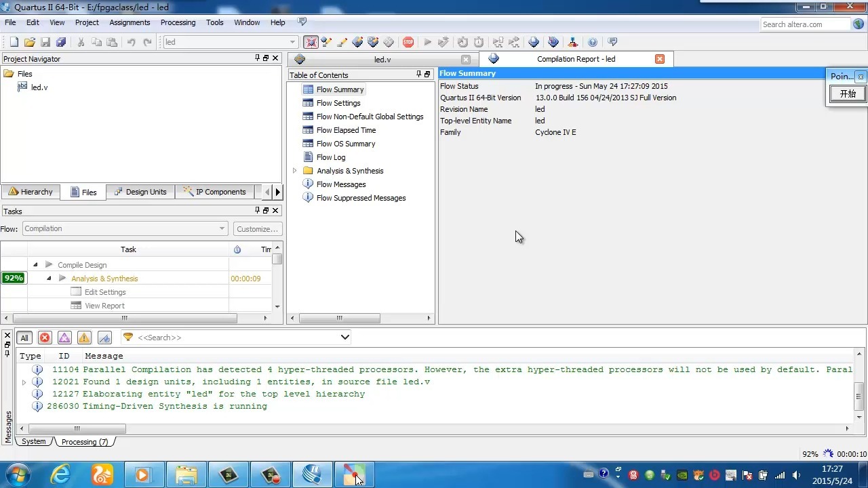Switch to the Design Units tab

139,192
